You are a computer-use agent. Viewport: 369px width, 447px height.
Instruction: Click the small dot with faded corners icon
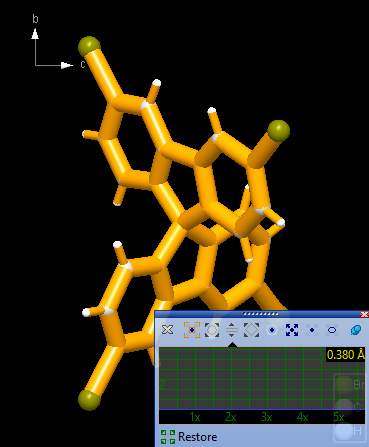(312, 330)
